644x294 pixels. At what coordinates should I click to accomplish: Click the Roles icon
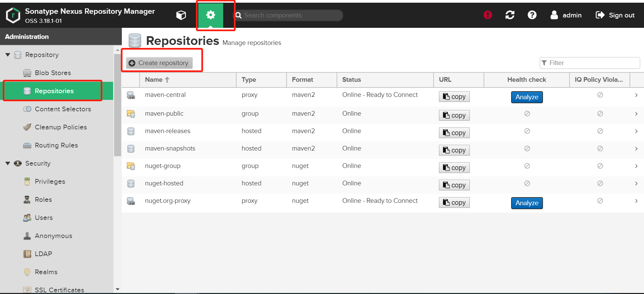27,199
